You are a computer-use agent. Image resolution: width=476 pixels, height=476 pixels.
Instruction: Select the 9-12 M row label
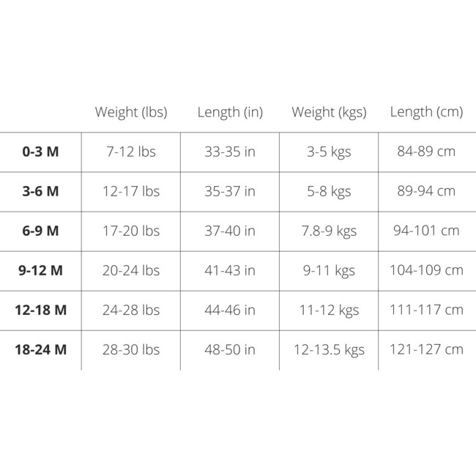[x=40, y=270]
